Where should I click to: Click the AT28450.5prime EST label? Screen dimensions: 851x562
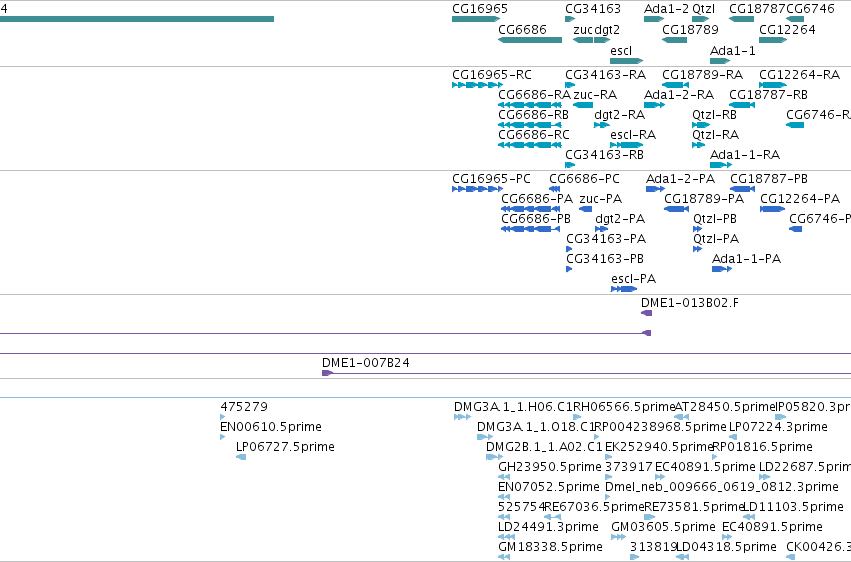click(724, 407)
